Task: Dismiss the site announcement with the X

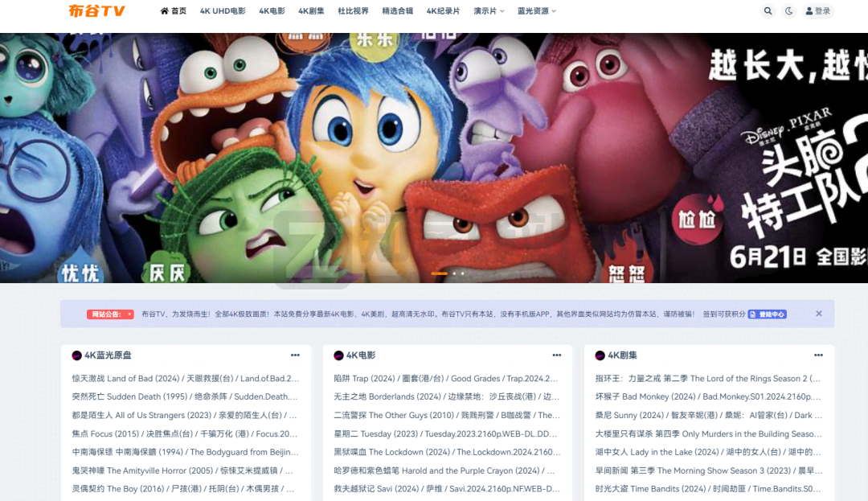Action: 818,314
